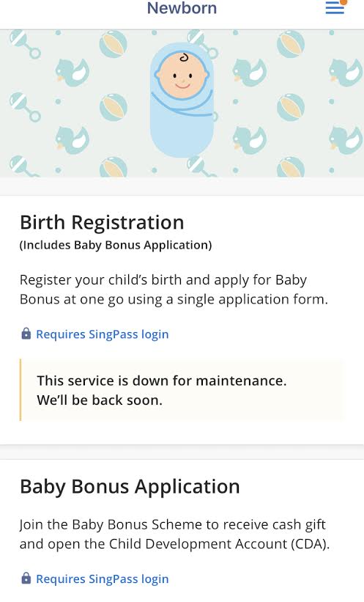Click the rattle icon at banner top left
The height and width of the screenshot is (602, 364).
point(23,44)
